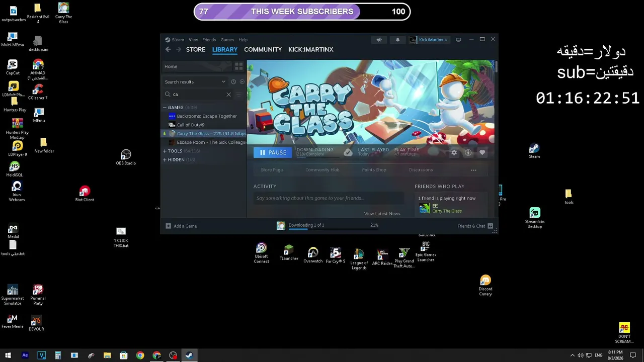The height and width of the screenshot is (362, 644).
Task: Click Add a Game button
Action: (x=181, y=226)
